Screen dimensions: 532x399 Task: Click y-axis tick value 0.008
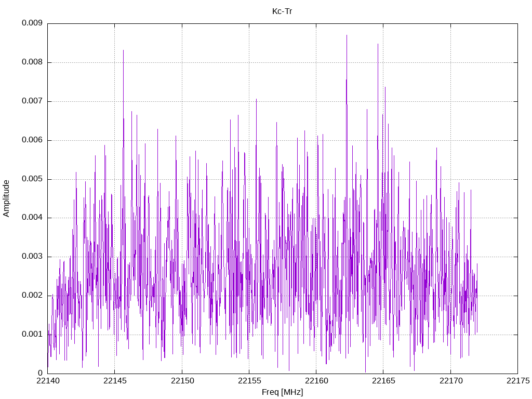[32, 62]
